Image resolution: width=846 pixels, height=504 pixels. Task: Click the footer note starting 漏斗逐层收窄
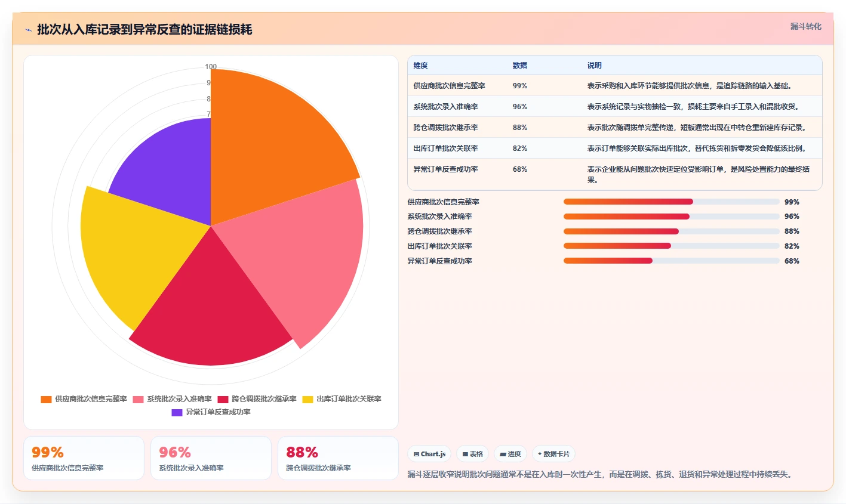pos(599,475)
